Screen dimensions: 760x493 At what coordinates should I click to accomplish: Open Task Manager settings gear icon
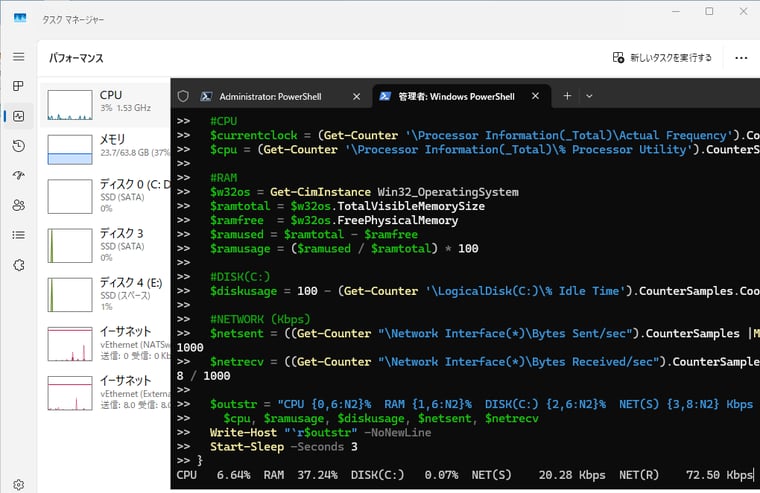pyautogui.click(x=18, y=484)
